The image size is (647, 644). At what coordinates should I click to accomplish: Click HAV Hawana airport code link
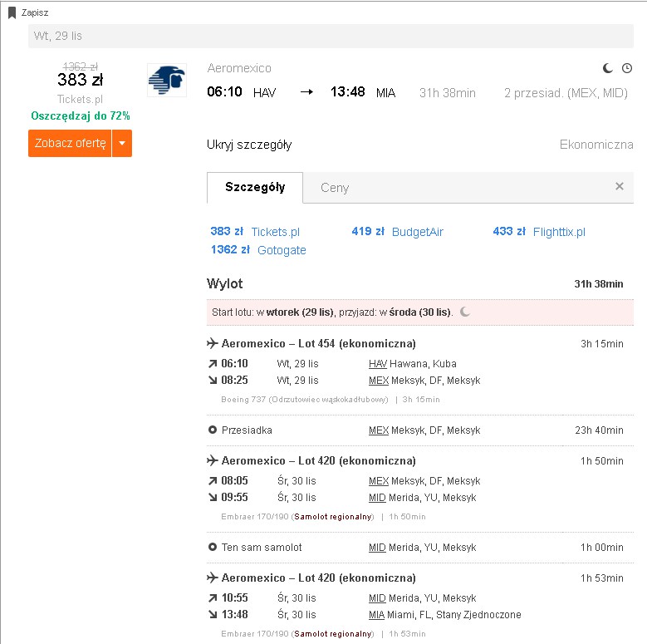click(378, 364)
